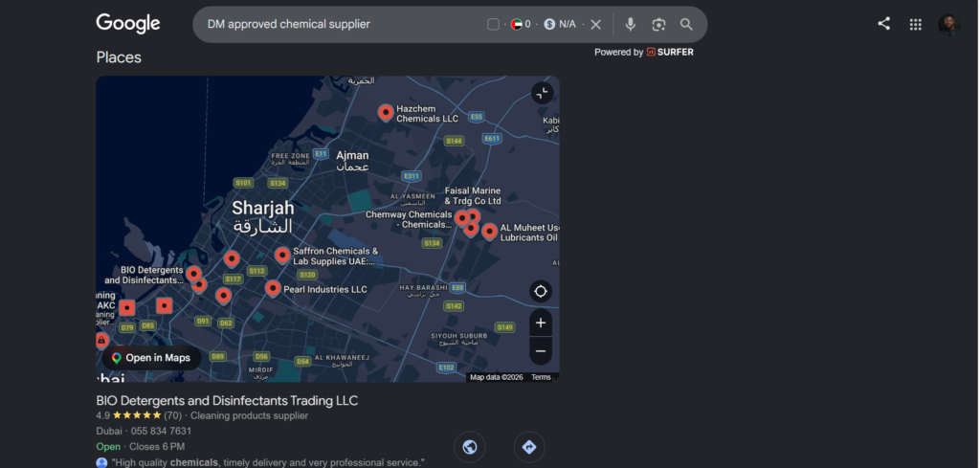This screenshot has height=468, width=980.
Task: Tick the Surfer checkbox in the search bar
Action: point(493,24)
